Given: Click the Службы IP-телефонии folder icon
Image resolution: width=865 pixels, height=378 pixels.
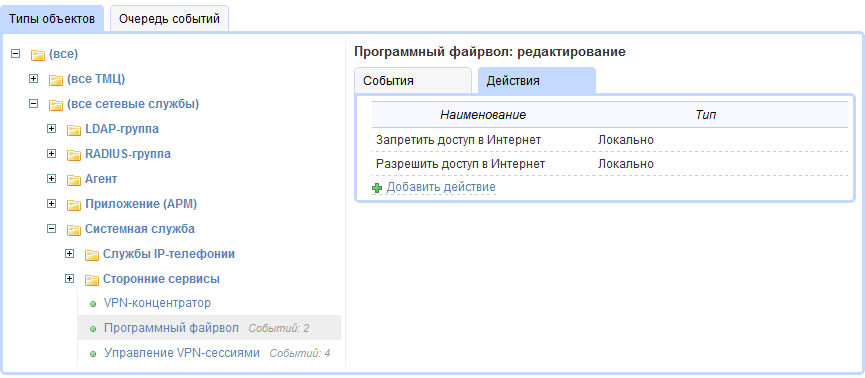Looking at the screenshot, I should pos(92,255).
